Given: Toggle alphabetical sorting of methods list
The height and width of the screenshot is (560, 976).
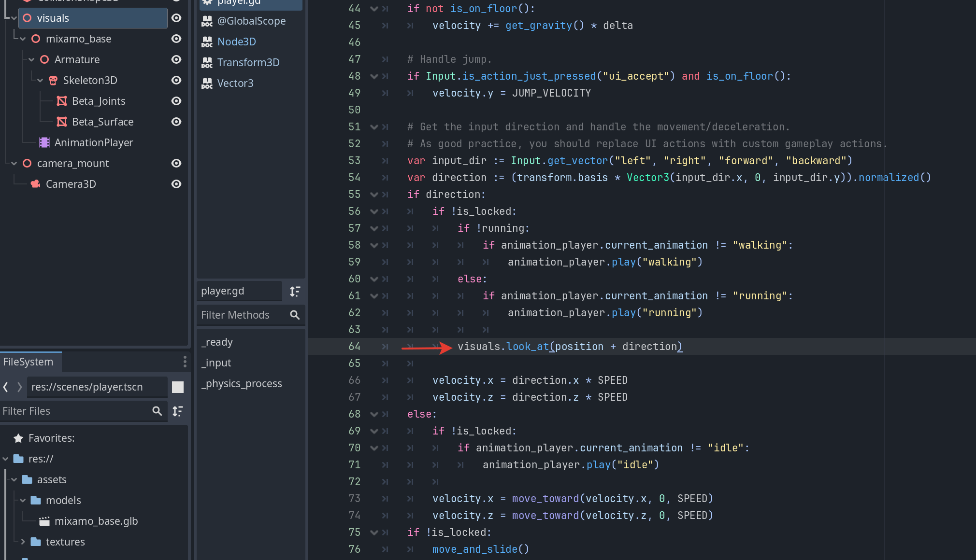Looking at the screenshot, I should [295, 291].
